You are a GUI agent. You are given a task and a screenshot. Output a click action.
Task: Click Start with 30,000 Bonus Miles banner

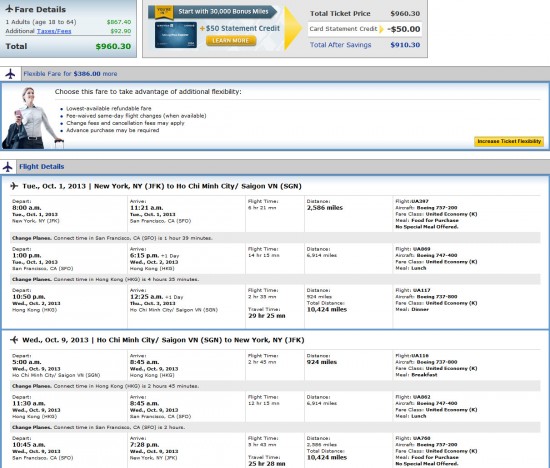click(x=223, y=12)
